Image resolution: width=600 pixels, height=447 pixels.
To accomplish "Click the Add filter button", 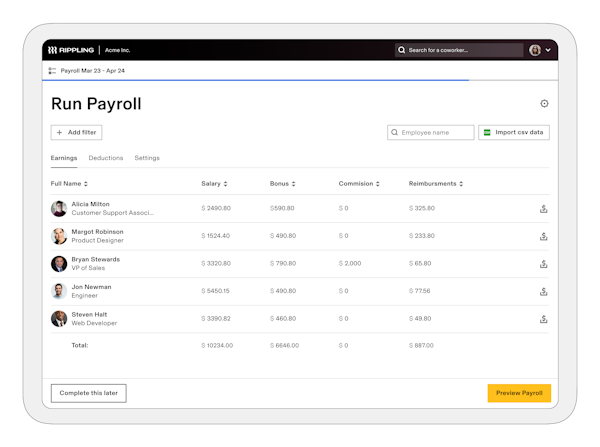I will coord(76,132).
